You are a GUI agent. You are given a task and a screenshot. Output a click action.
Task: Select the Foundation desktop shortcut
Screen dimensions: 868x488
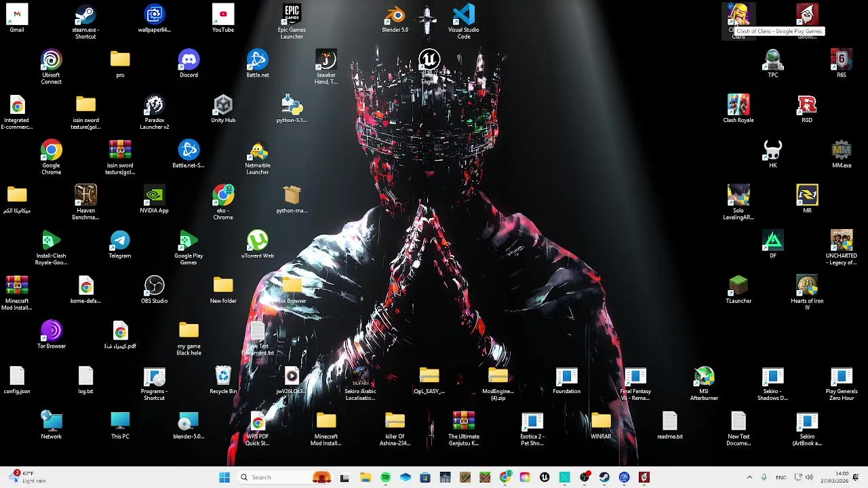click(566, 381)
